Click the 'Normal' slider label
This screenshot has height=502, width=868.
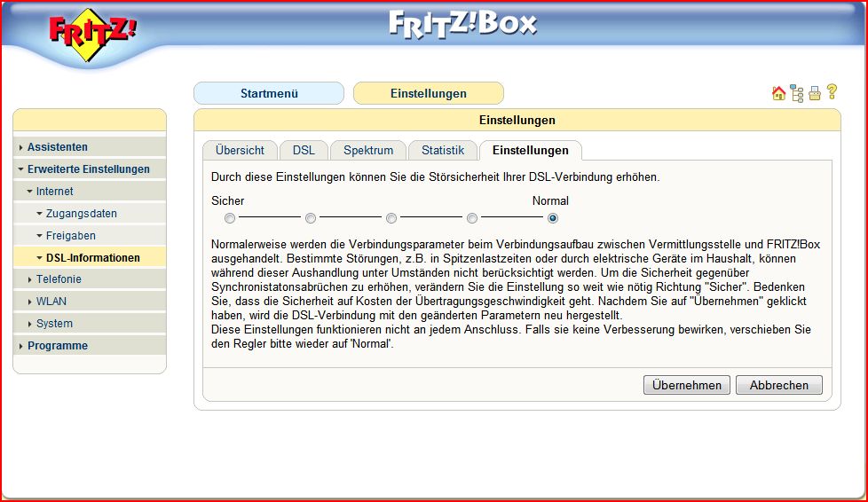click(550, 201)
